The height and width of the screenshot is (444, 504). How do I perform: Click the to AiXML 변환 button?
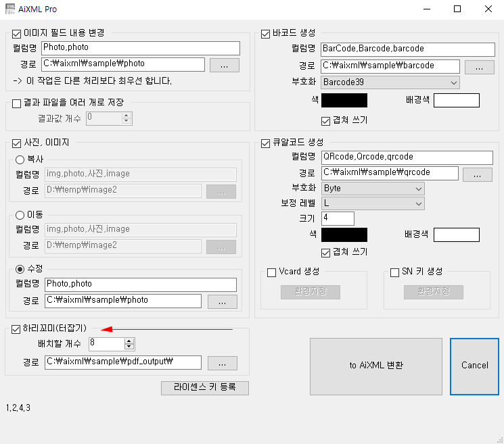coord(375,366)
